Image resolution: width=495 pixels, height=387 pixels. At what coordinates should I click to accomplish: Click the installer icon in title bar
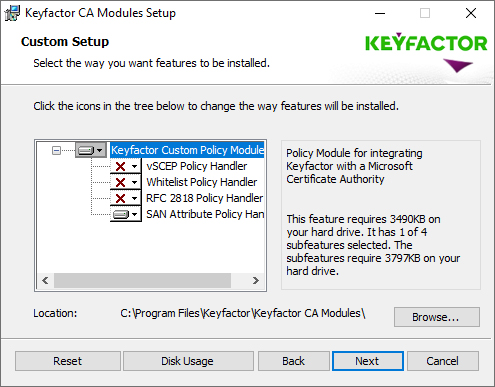pos(12,13)
